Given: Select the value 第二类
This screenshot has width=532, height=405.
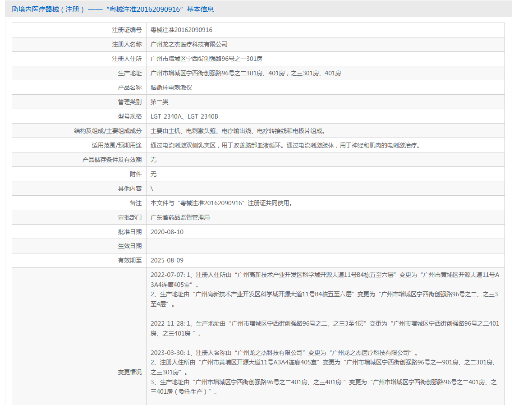Looking at the screenshot, I should [160, 102].
